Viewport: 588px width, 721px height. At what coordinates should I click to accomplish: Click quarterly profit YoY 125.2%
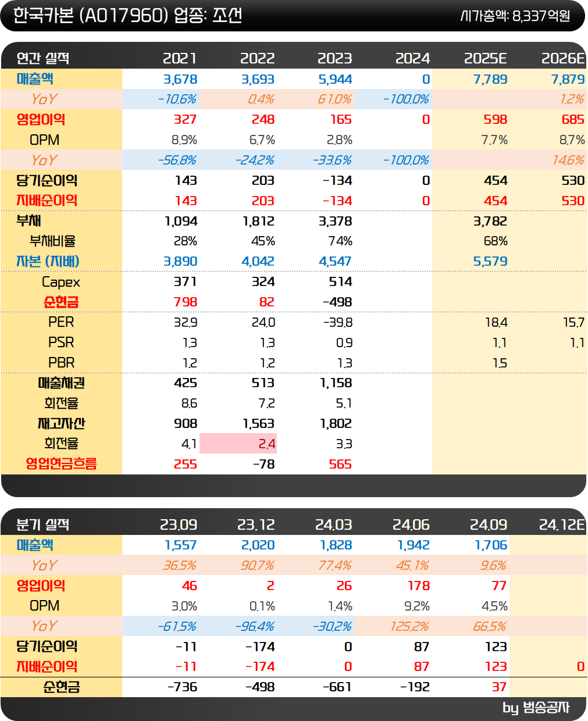tap(410, 626)
